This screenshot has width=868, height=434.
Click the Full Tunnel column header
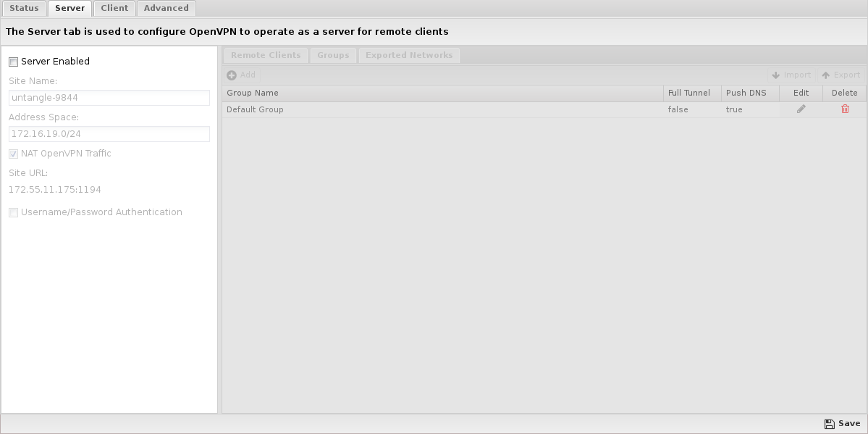(693, 93)
